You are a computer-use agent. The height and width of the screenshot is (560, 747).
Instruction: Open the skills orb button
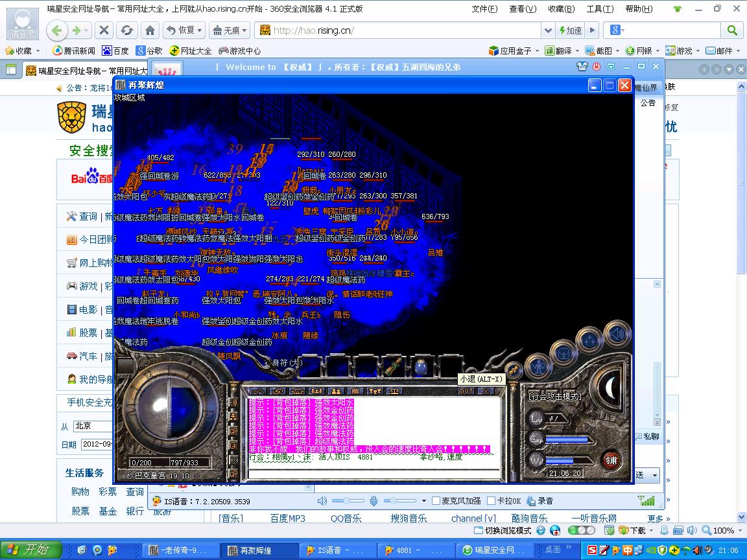click(x=590, y=340)
